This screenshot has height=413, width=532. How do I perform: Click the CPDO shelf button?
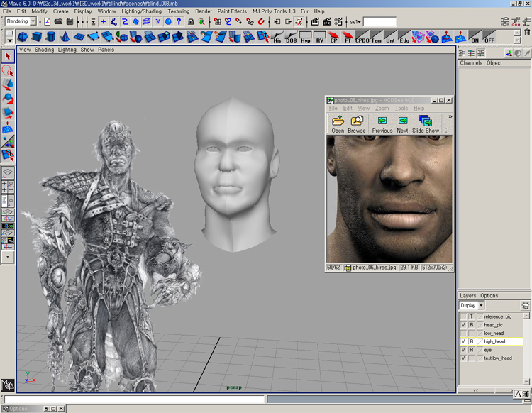362,36
